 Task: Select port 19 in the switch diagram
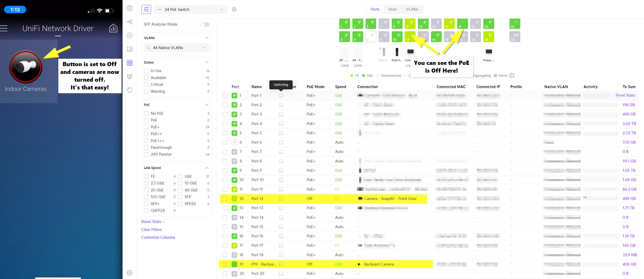[x=462, y=24]
